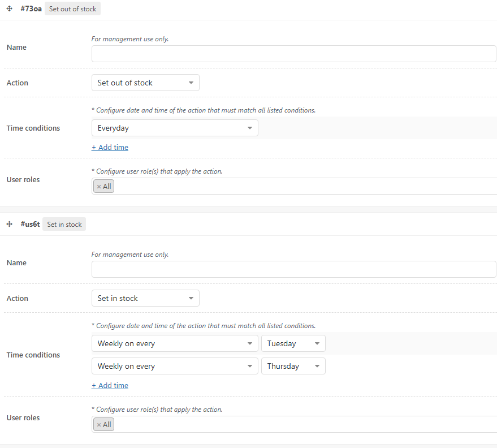Focus Name field of rule #73oa

pyautogui.click(x=293, y=54)
